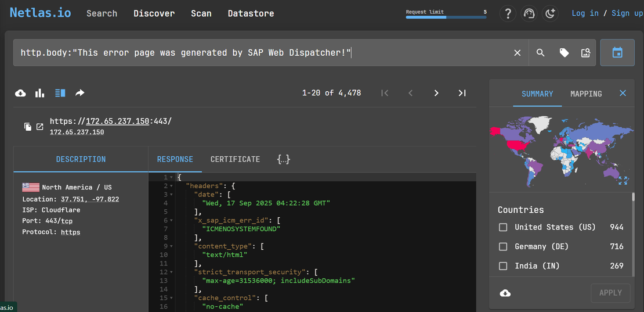Image resolution: width=644 pixels, height=312 pixels.
Task: Check the United States (US) checkbox
Action: pos(503,227)
